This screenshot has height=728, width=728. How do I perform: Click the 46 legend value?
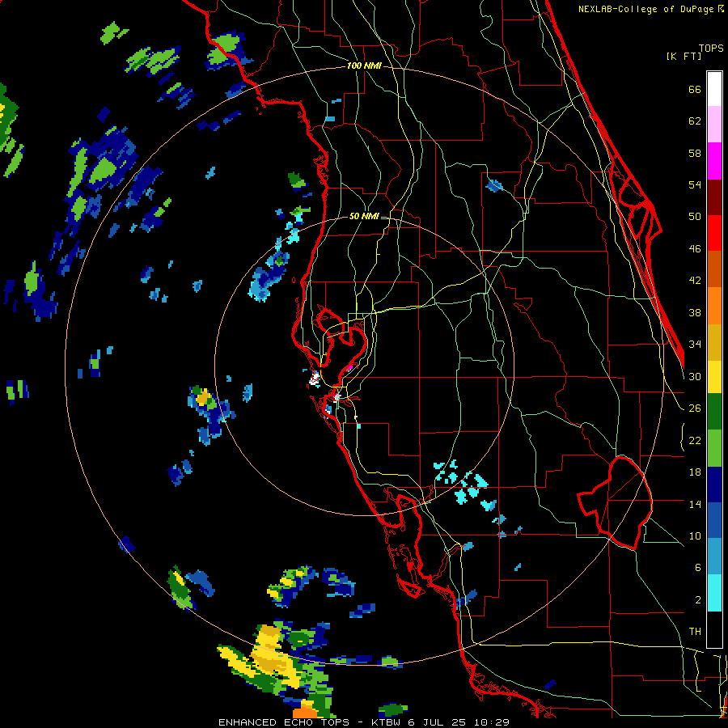(695, 249)
